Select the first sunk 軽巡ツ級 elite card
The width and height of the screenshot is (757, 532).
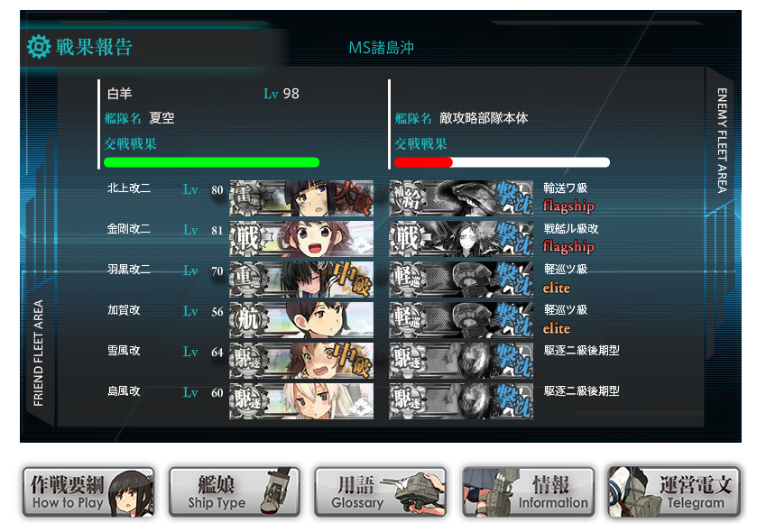coord(461,280)
